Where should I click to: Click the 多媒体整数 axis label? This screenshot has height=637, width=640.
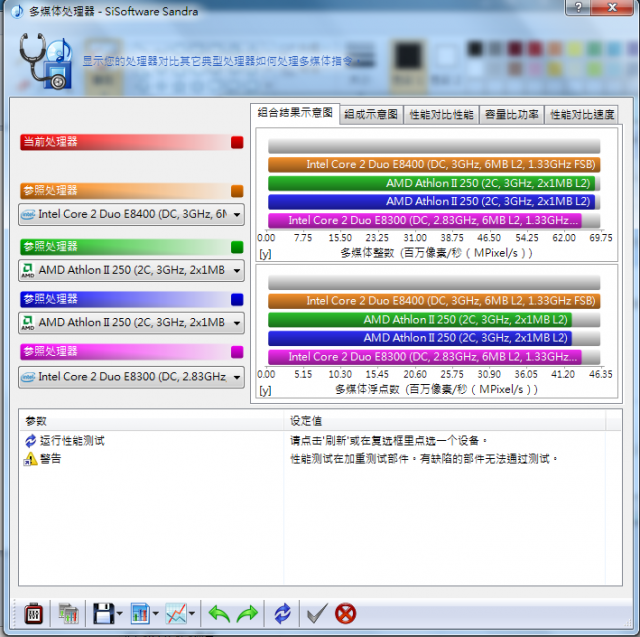coord(436,253)
